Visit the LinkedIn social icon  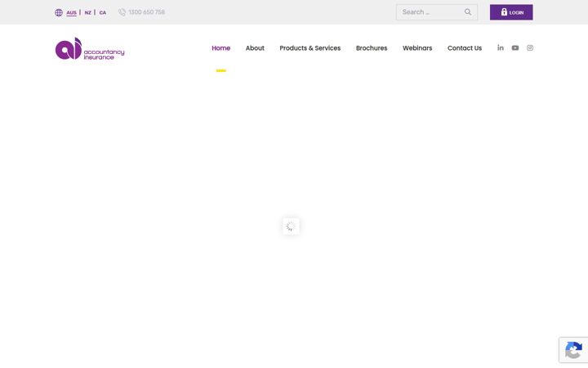click(501, 47)
